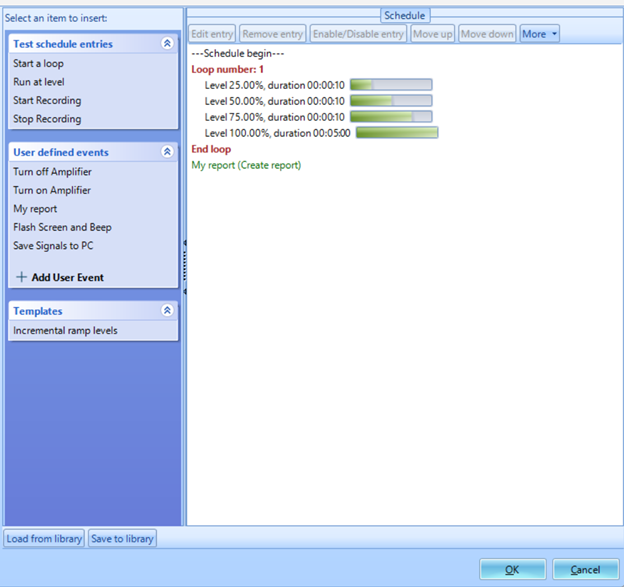This screenshot has width=624, height=587.
Task: Click the Load from library button
Action: 44,539
